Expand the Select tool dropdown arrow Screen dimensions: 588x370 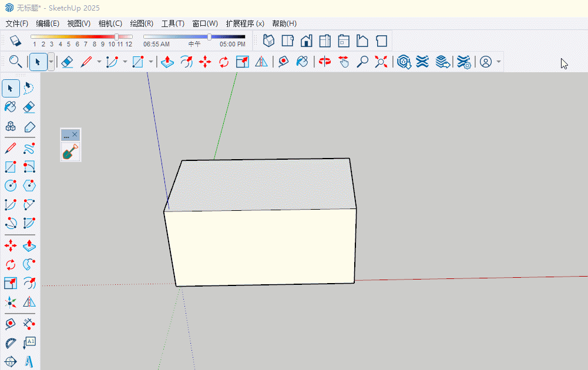point(51,62)
